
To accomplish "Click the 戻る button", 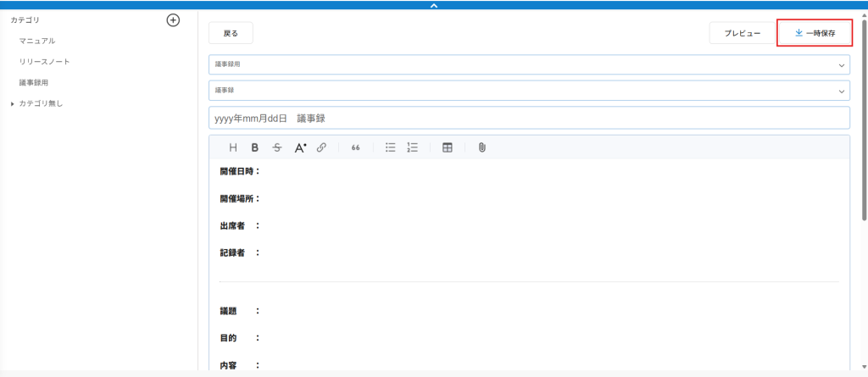I will tap(231, 33).
